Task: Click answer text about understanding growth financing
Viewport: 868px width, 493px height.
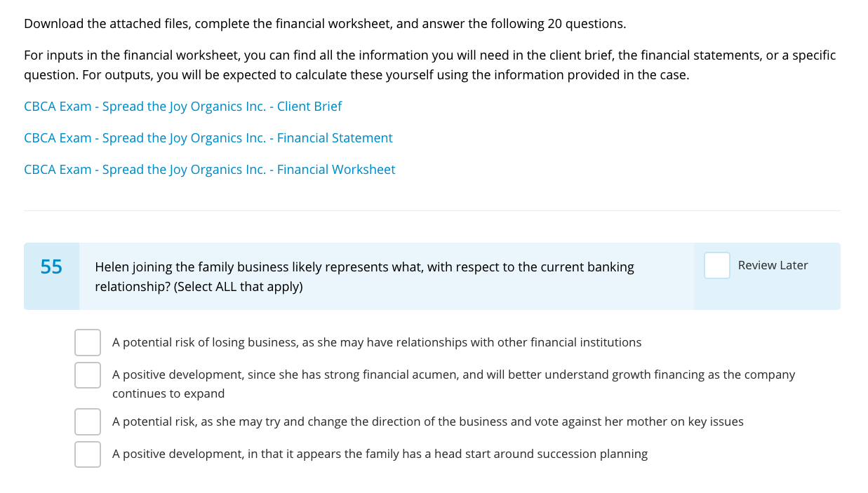Action: point(453,374)
